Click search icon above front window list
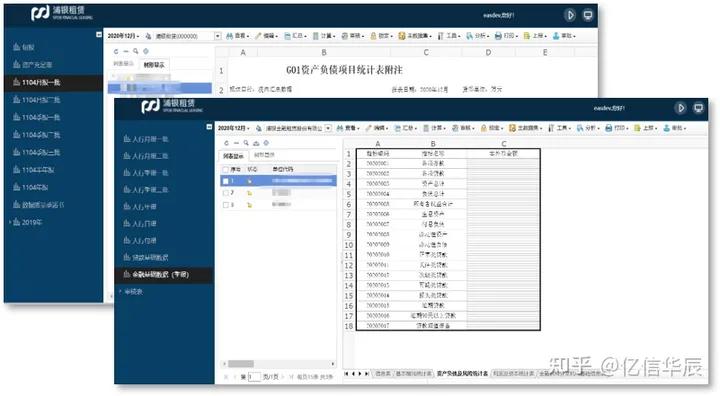 click(x=246, y=143)
